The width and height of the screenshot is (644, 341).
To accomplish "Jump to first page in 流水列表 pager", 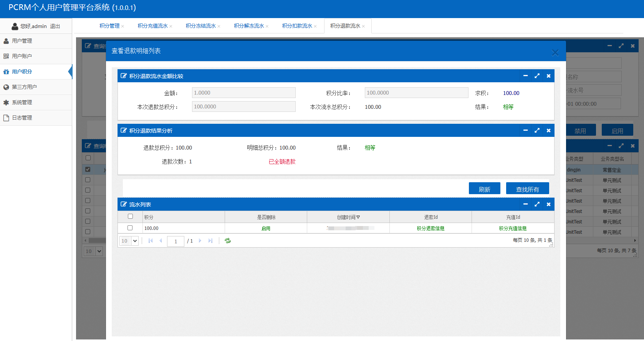I will pyautogui.click(x=151, y=241).
